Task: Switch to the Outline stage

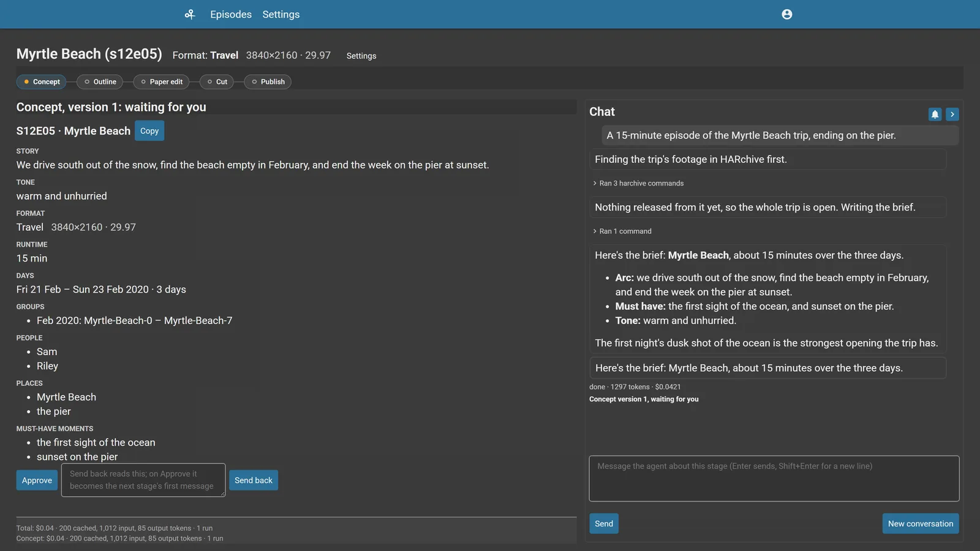Action: click(100, 81)
